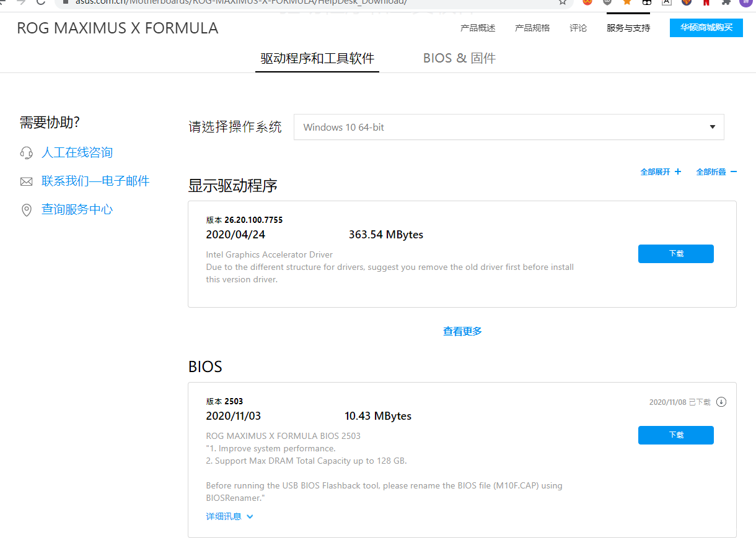Image resolution: width=756 pixels, height=538 pixels.
Task: Bookmark this page with the star icon
Action: [563, 2]
